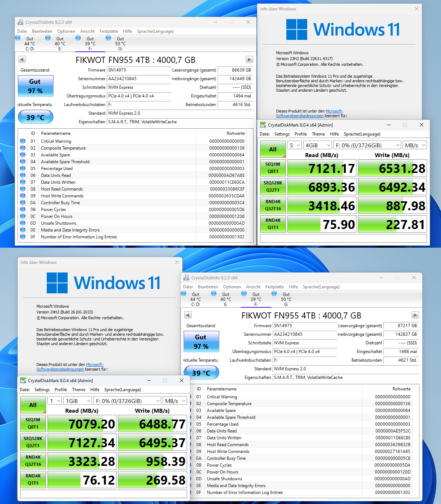Click Windows logo in the 23H2 info dialog
Image resolution: width=441 pixels, height=504 pixels.
click(297, 29)
